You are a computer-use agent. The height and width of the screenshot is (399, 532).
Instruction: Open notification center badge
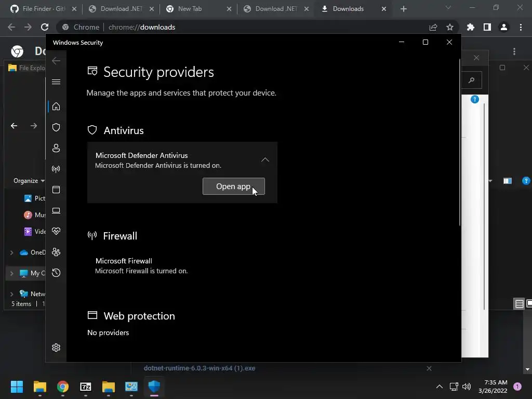(517, 387)
